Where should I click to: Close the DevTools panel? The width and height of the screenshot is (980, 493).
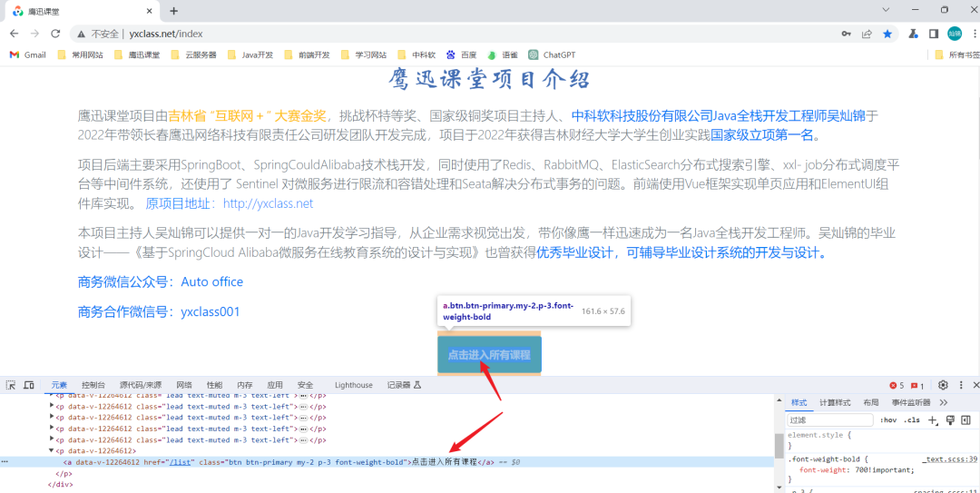point(975,385)
